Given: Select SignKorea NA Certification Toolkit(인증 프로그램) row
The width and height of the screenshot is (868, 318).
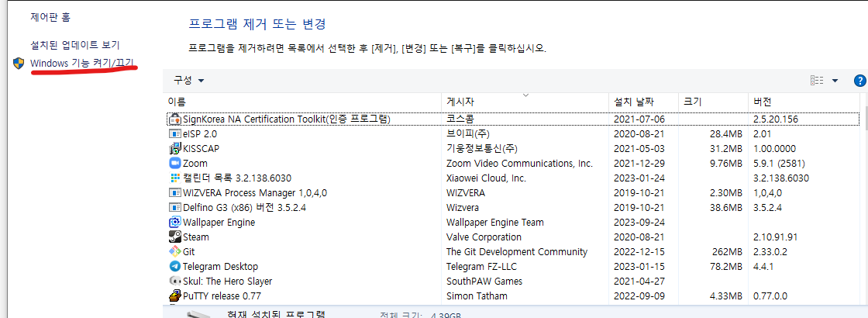Looking at the screenshot, I should coord(512,119).
